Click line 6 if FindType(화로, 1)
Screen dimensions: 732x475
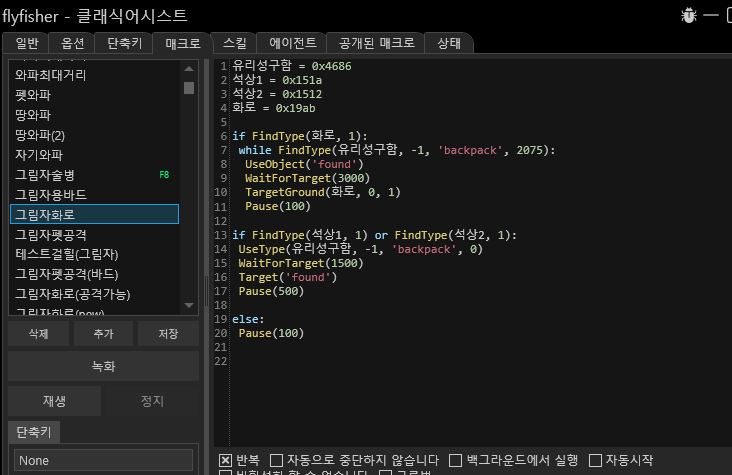click(x=300, y=136)
